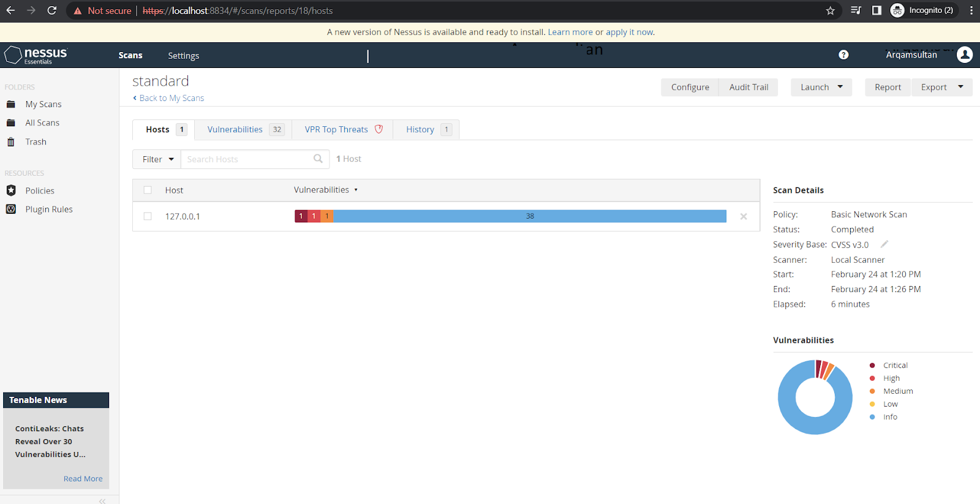Click the pencil icon beside Severity Base
Image resolution: width=980 pixels, height=504 pixels.
[884, 244]
